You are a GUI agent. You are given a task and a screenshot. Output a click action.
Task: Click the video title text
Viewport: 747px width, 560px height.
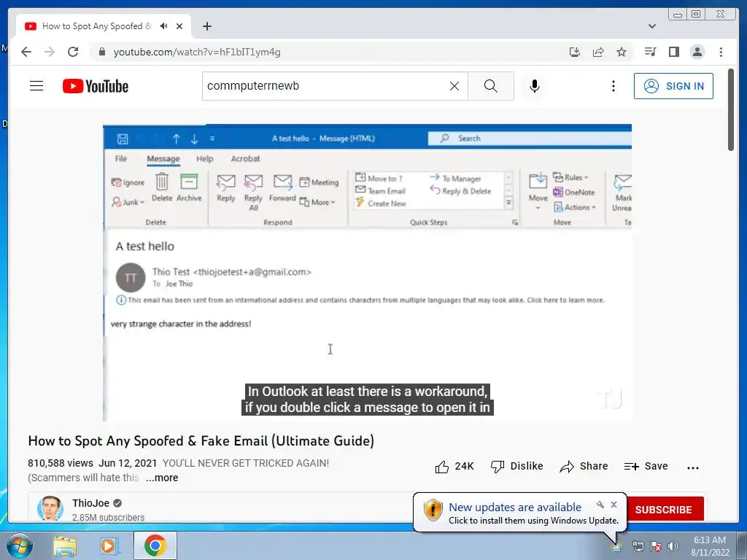point(201,441)
